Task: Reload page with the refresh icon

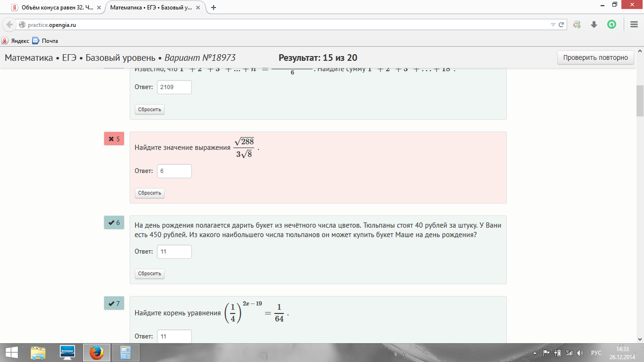Action: point(561,25)
